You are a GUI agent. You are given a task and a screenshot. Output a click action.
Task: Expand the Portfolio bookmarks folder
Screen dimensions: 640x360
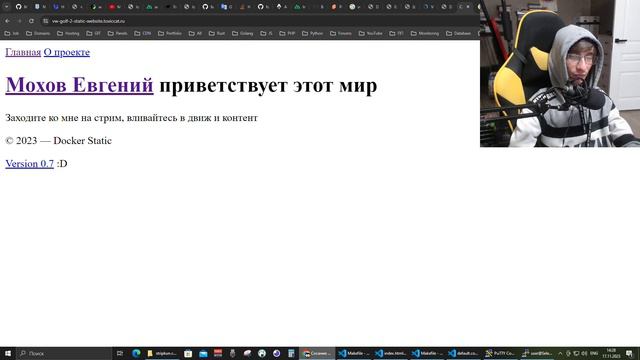[170, 33]
